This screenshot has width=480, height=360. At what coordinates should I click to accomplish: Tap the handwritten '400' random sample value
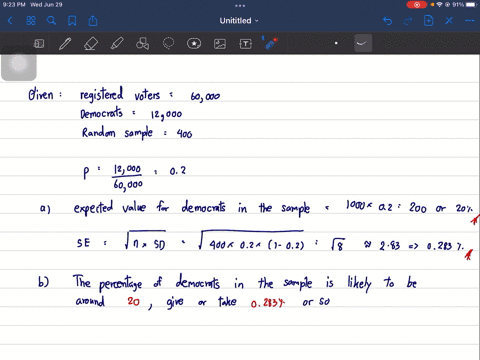click(x=184, y=134)
